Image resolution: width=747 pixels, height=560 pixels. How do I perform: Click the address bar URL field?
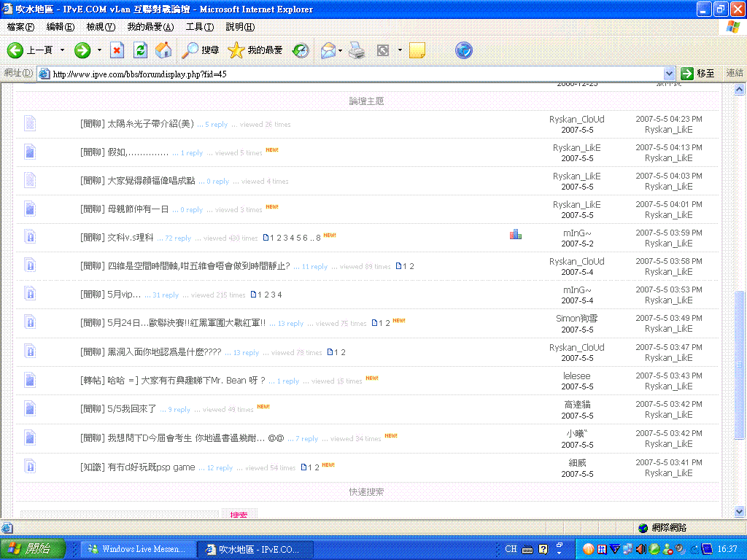click(x=350, y=74)
